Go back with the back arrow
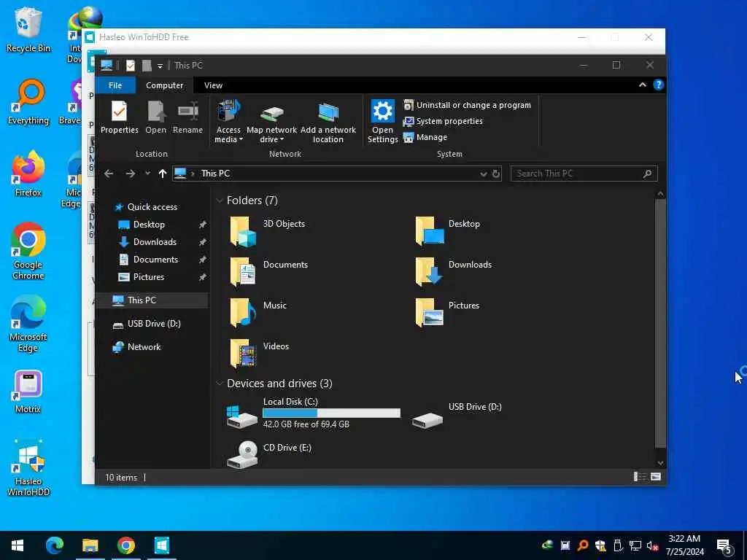Image resolution: width=747 pixels, height=560 pixels. pyautogui.click(x=109, y=174)
